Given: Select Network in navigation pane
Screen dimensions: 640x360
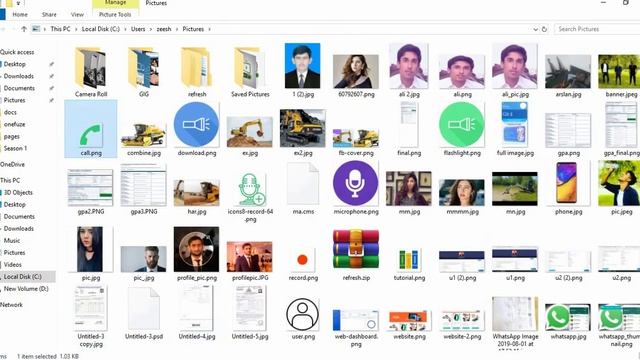Looking at the screenshot, I should [11, 304].
